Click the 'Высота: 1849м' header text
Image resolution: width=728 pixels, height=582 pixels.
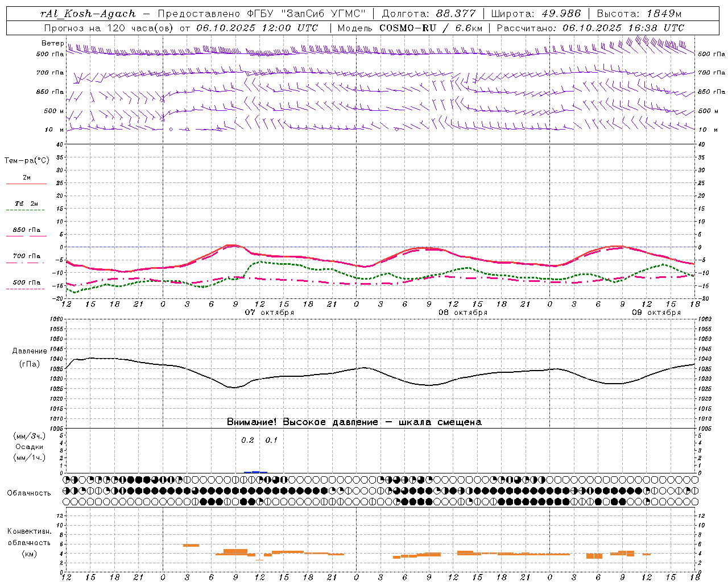pyautogui.click(x=639, y=14)
